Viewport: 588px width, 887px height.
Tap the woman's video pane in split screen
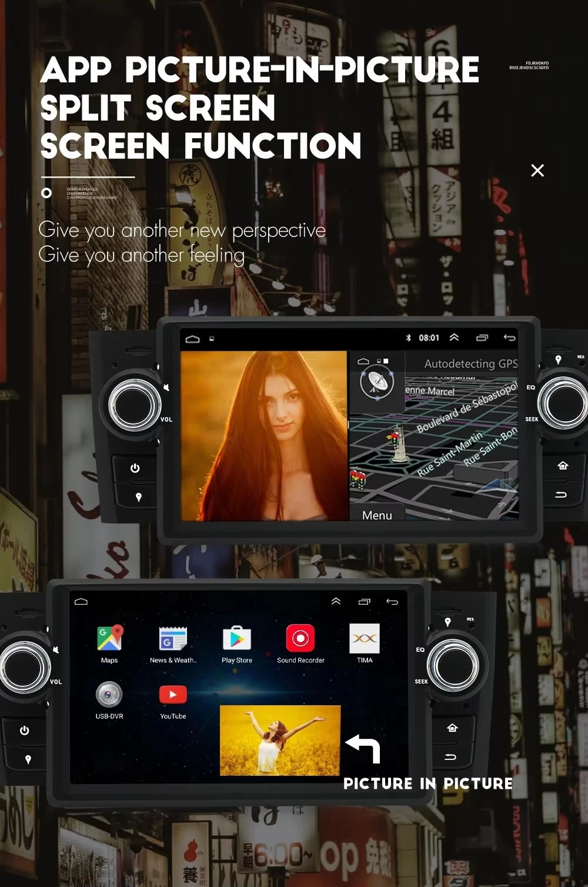click(264, 436)
